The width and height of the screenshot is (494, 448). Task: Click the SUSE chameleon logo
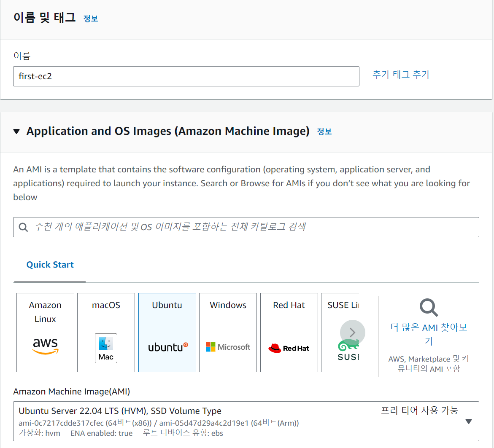tap(348, 350)
